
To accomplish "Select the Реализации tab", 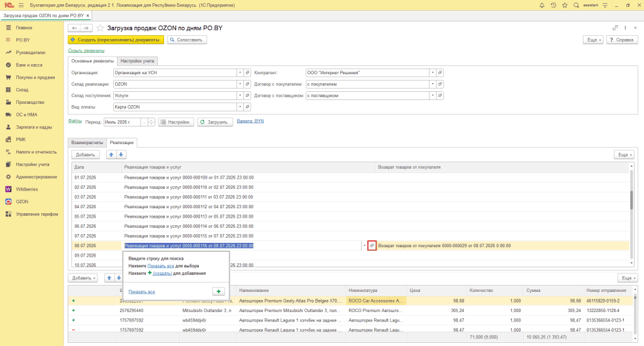I will point(121,143).
